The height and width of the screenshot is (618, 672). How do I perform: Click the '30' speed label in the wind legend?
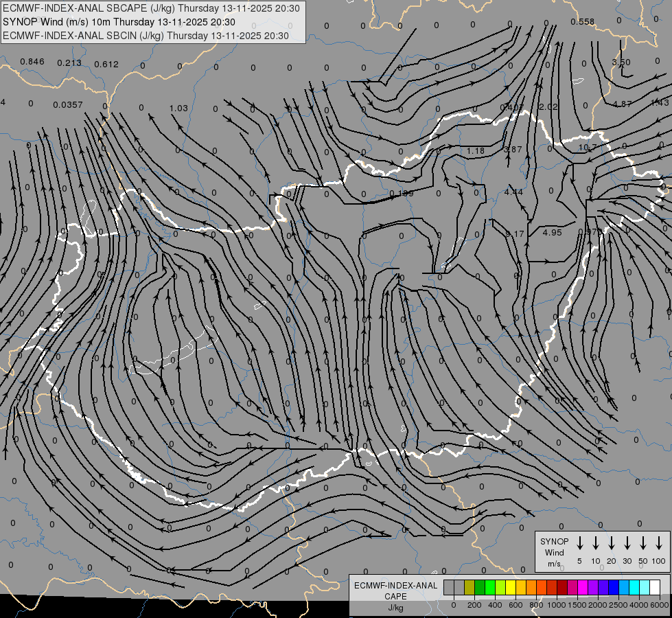click(627, 561)
